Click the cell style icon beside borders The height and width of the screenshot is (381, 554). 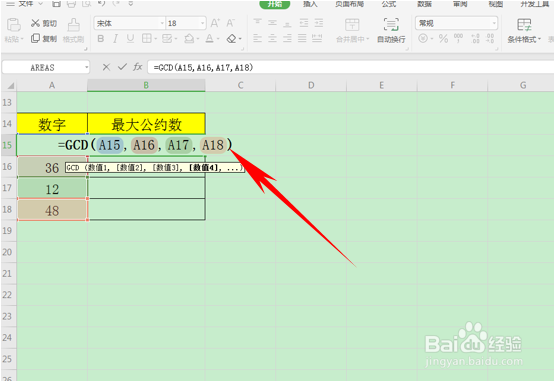point(167,38)
